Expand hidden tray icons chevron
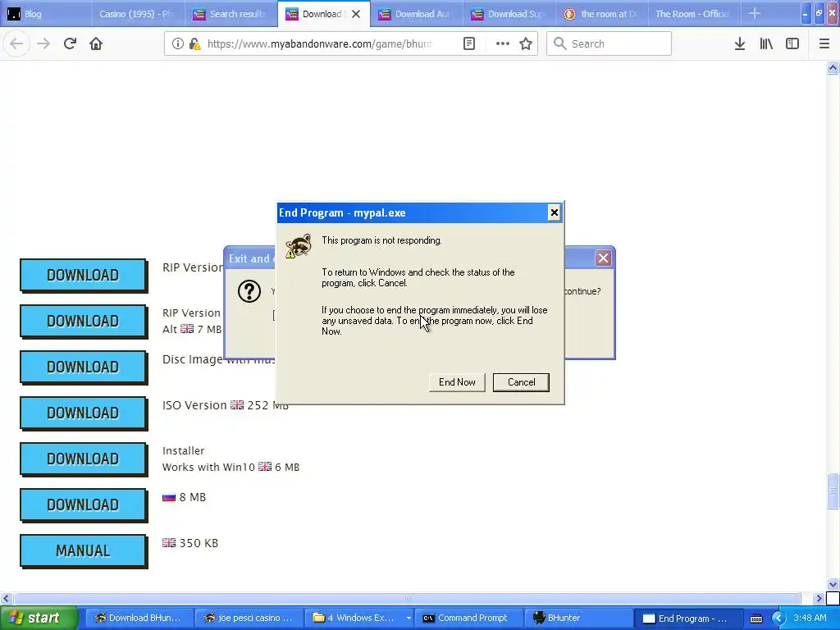This screenshot has width=840, height=630. tap(778, 618)
